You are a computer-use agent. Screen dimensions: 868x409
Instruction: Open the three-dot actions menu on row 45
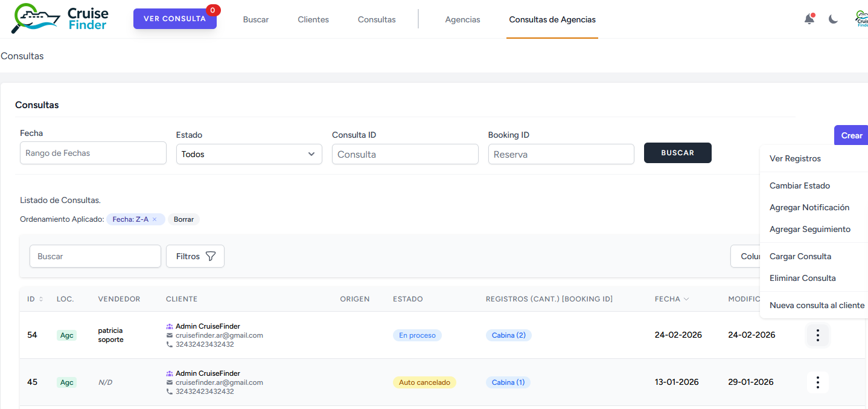coord(817,382)
